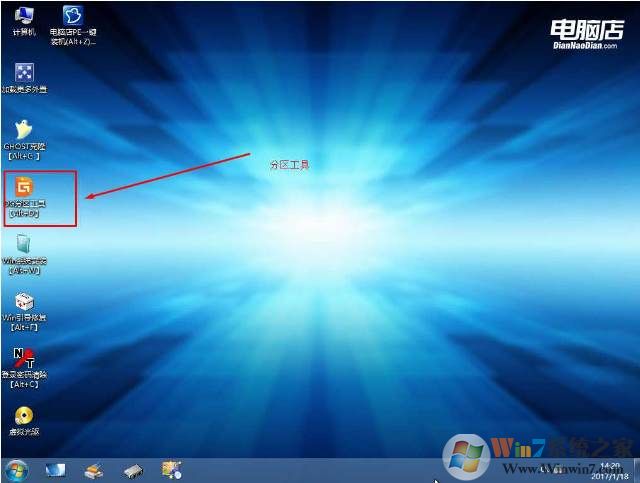Viewport: 640px width, 483px height.
Task: Launch the GHOST clone tool icon
Action: pyautogui.click(x=24, y=140)
